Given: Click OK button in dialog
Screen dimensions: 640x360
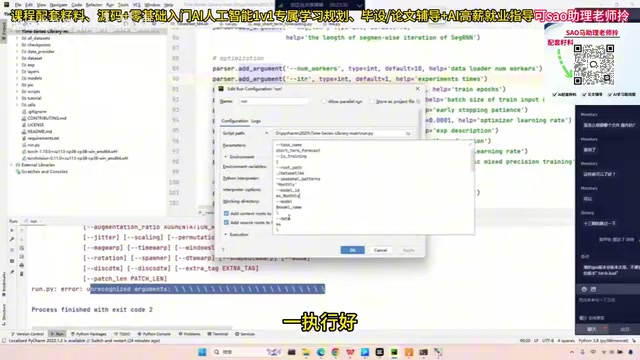Looking at the screenshot, I should click(x=352, y=250).
